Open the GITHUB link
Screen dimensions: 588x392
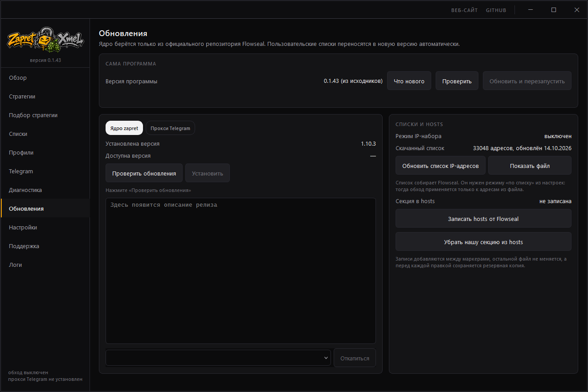point(496,10)
